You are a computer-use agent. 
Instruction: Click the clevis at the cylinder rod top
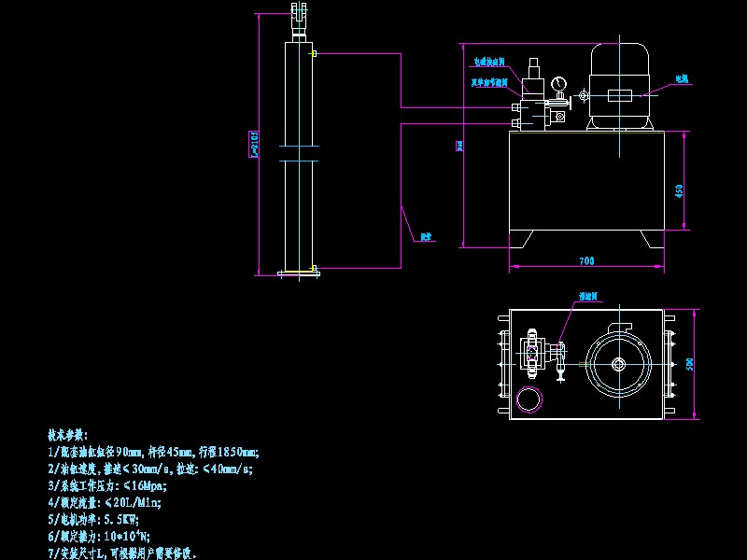click(299, 14)
